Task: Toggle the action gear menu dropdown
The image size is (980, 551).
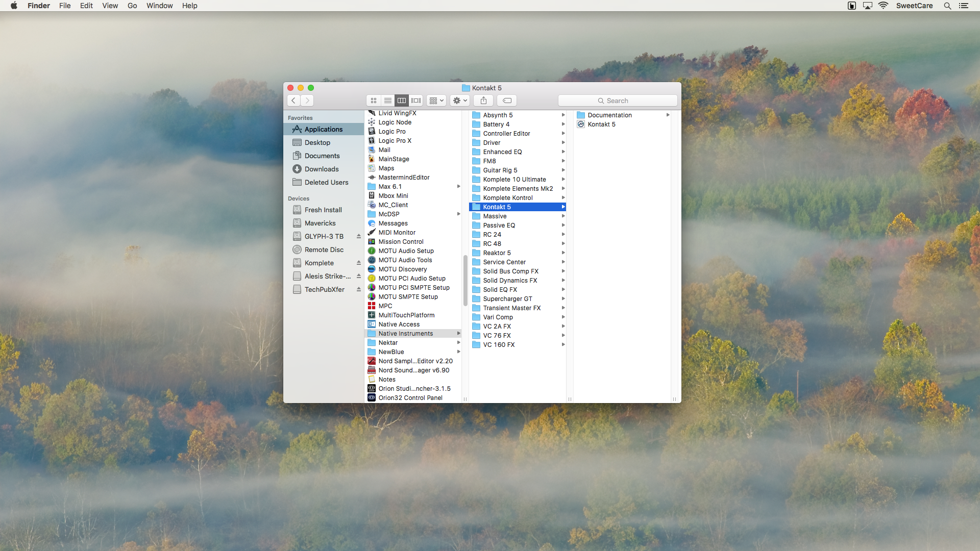Action: tap(460, 100)
